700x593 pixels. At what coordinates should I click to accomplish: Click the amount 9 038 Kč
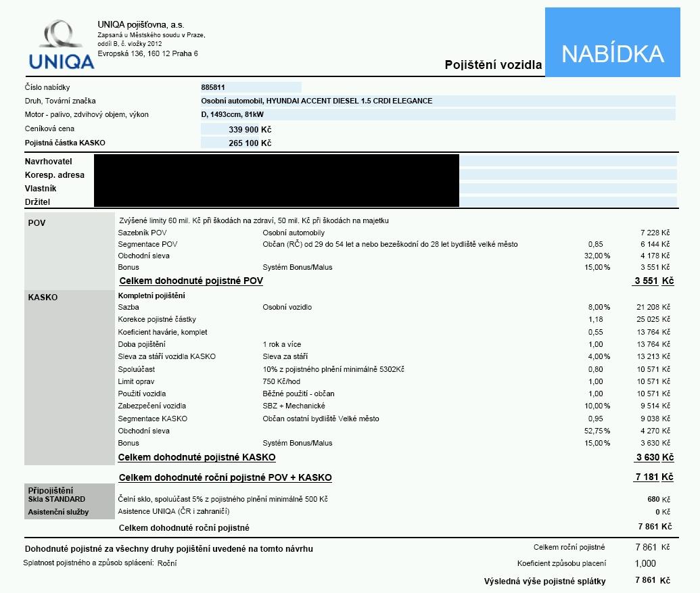point(655,419)
